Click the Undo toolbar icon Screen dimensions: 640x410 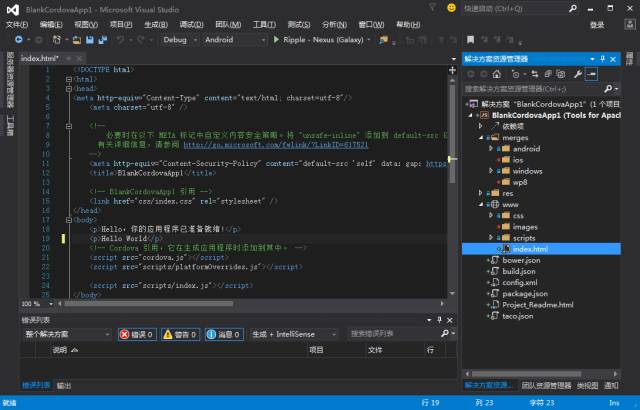(x=120, y=40)
